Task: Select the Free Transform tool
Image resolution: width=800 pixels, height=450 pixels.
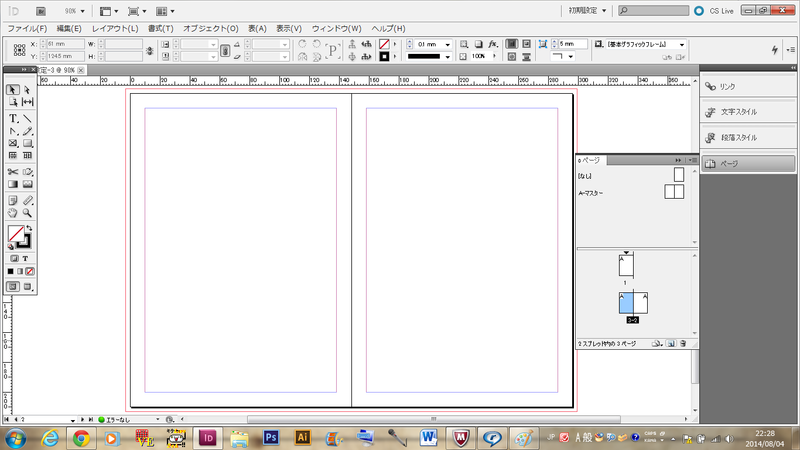Action: (x=28, y=172)
